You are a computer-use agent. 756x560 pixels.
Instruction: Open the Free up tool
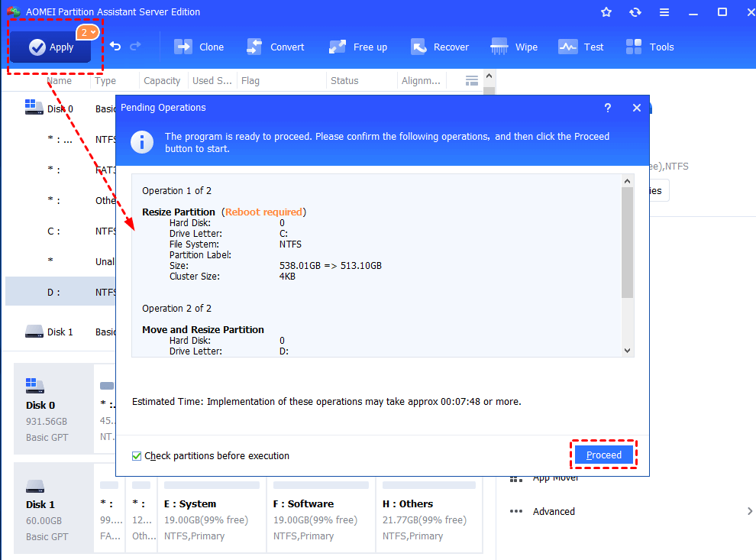click(x=357, y=47)
